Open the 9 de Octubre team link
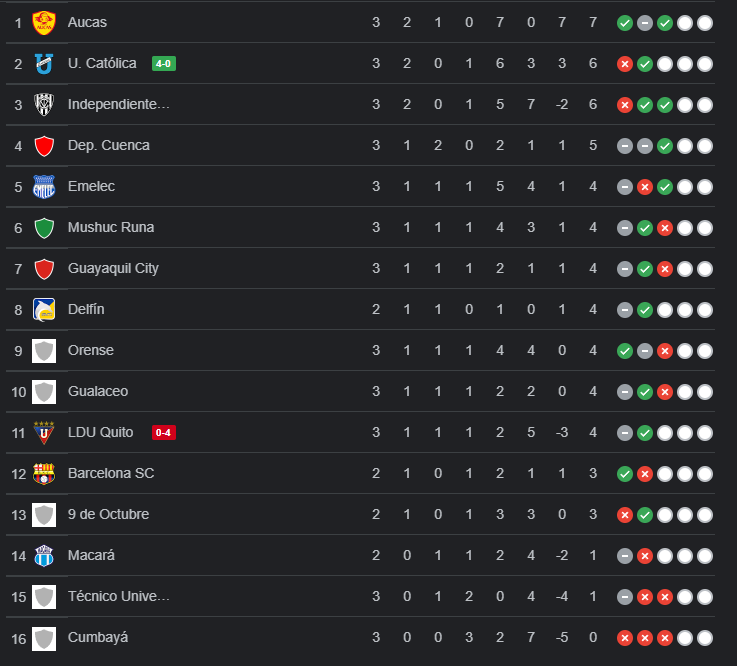Screen dimensions: 737x666 pos(108,515)
